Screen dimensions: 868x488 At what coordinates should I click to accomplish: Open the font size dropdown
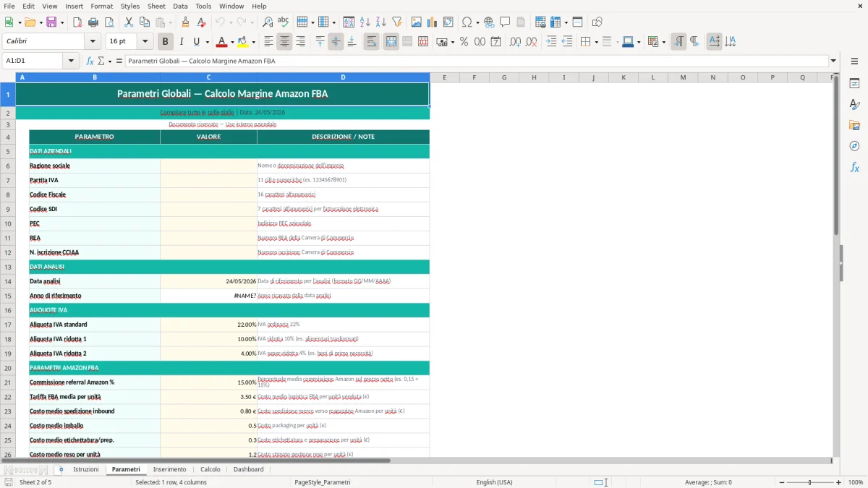coord(145,42)
